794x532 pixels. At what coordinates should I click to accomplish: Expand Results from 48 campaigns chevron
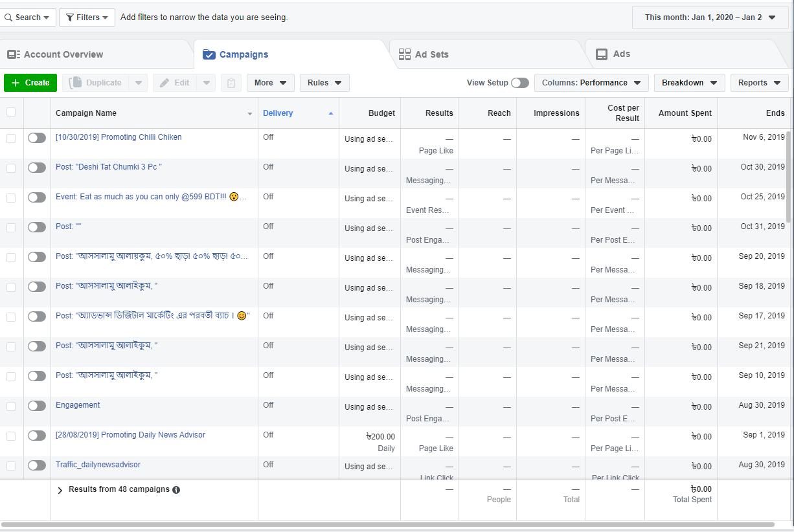60,490
